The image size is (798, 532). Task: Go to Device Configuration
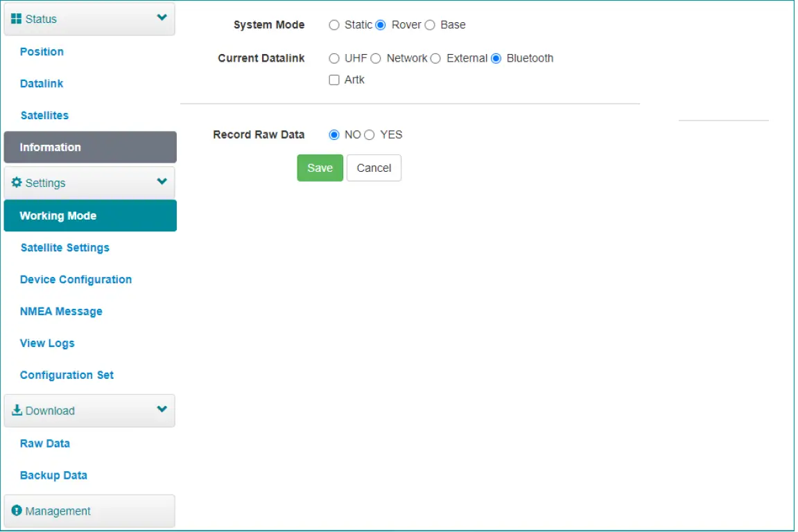[76, 280]
